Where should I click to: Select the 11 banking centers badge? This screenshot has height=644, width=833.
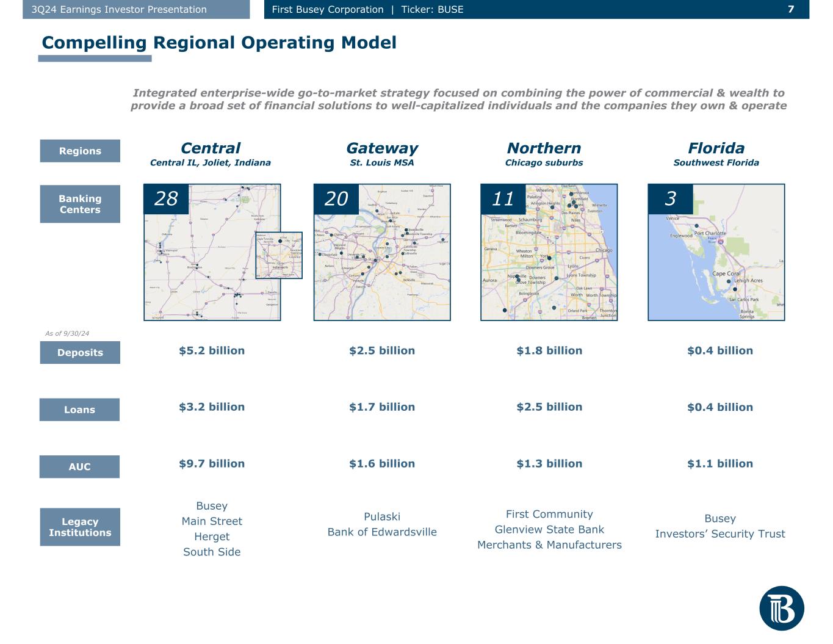pyautogui.click(x=503, y=198)
